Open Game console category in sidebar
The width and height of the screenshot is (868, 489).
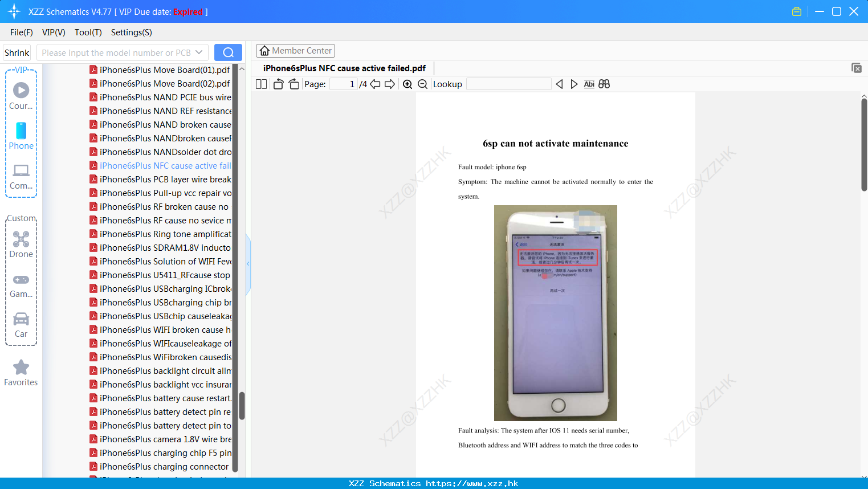tap(21, 285)
